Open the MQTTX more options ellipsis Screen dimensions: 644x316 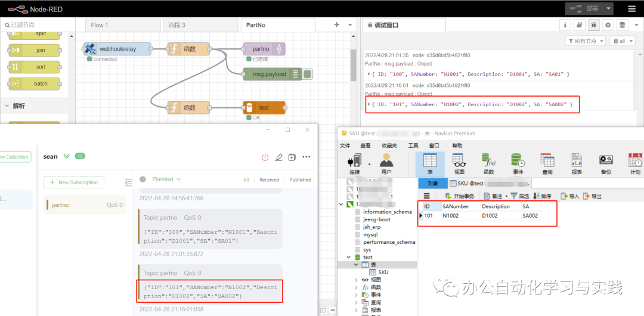tap(306, 157)
